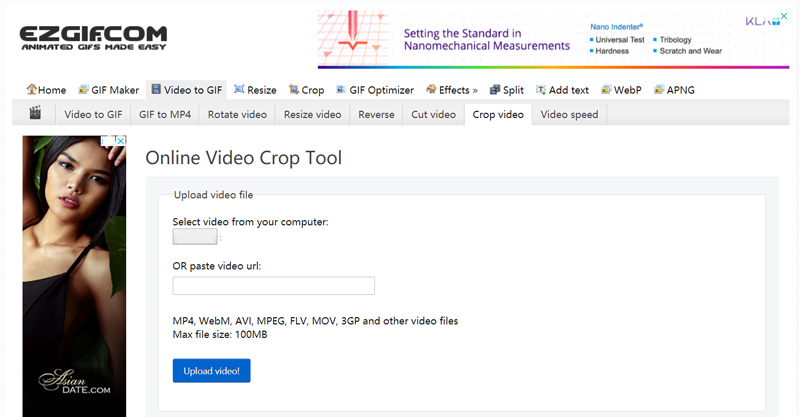Viewport: 800px width, 417px height.
Task: Click the APNG tool icon
Action: click(x=659, y=90)
